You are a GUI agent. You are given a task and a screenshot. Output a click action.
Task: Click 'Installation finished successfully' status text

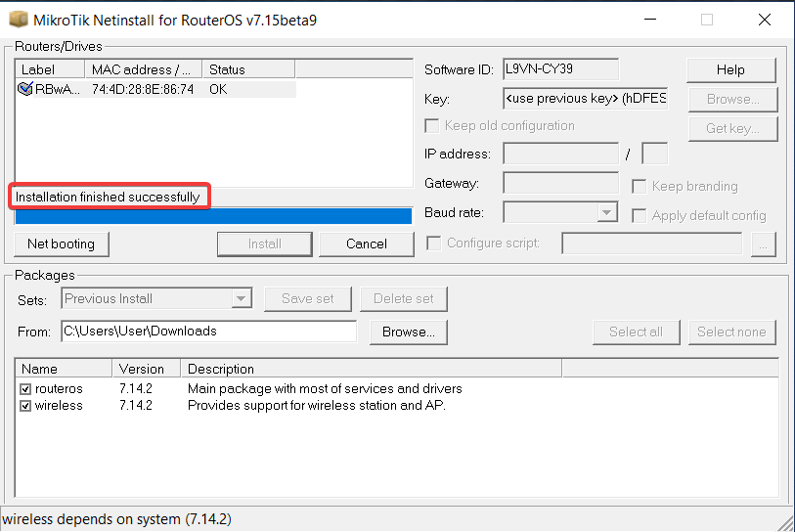108,197
